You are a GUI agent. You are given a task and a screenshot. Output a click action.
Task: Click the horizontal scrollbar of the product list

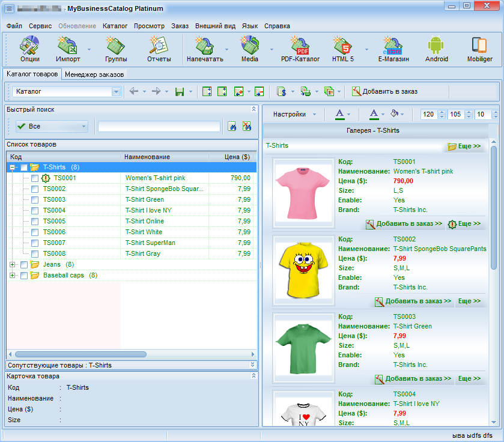[80, 354]
